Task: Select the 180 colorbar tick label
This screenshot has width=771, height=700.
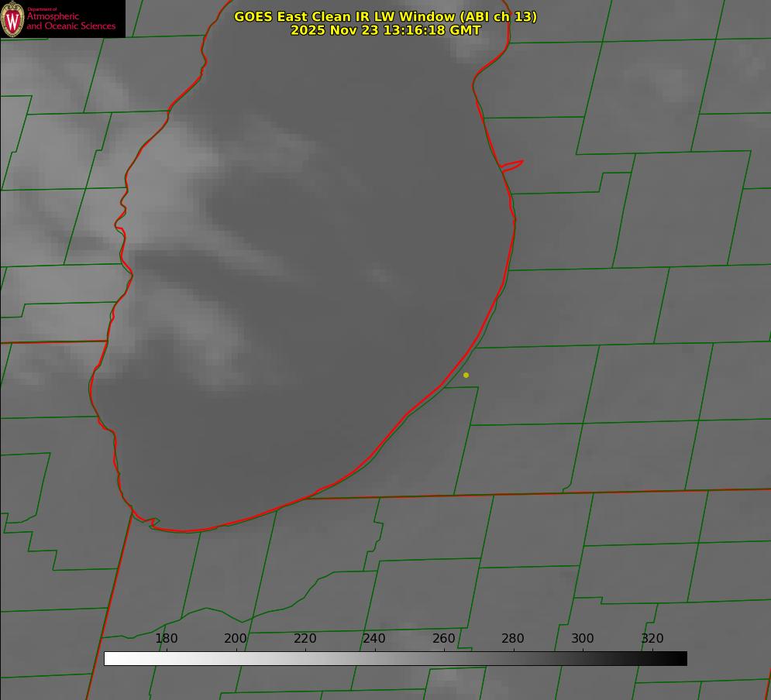Action: [167, 639]
